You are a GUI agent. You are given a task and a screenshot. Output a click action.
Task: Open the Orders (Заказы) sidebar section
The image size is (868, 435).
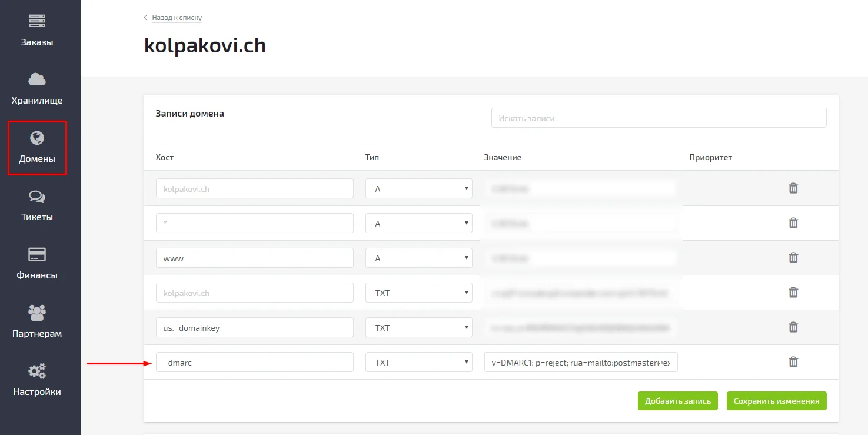coord(37,30)
